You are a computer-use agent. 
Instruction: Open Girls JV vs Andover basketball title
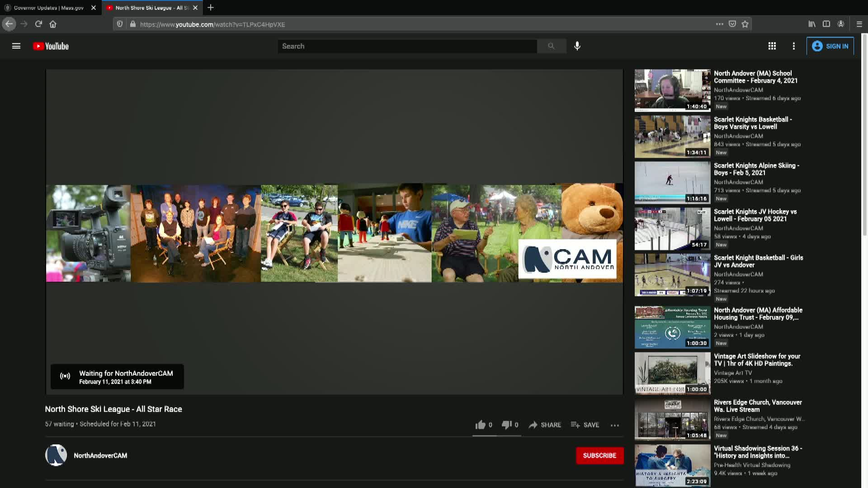coord(758,261)
